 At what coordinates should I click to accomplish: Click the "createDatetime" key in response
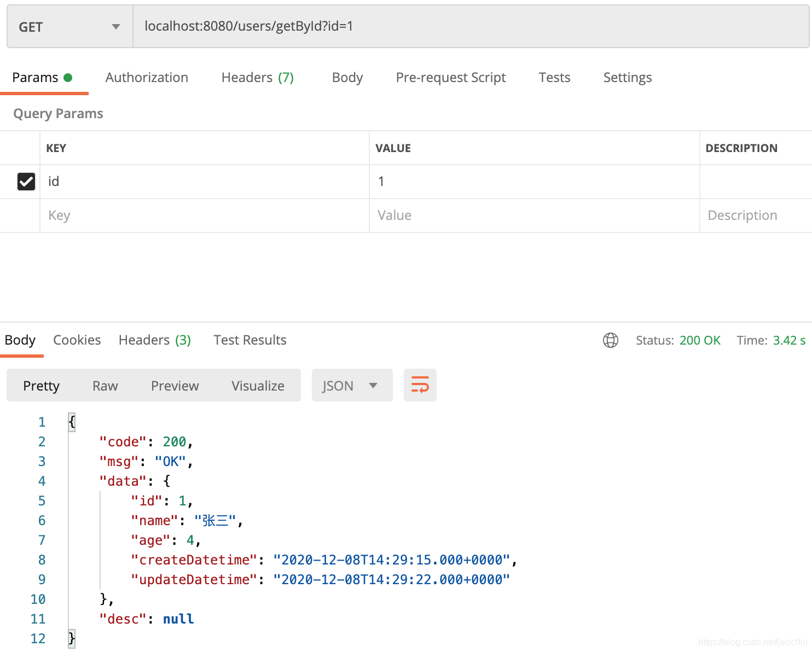pos(194,560)
